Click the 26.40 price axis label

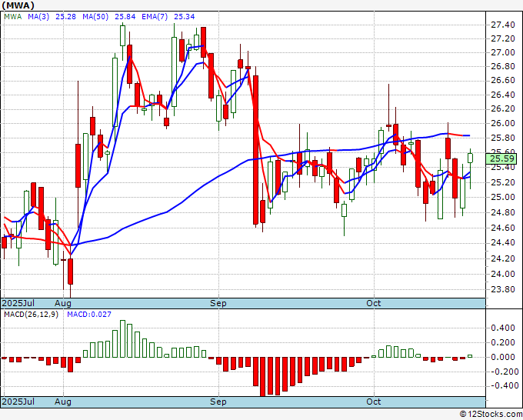tap(503, 95)
